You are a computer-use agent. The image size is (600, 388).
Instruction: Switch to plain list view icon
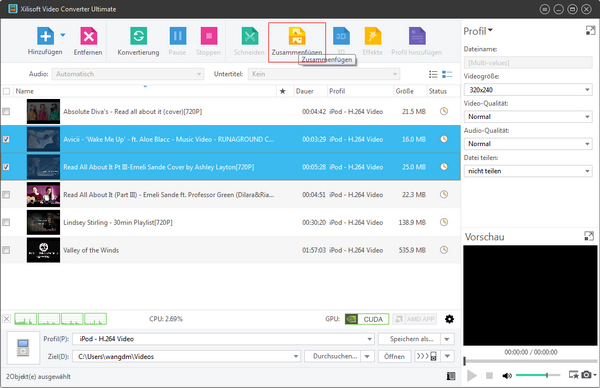point(433,74)
